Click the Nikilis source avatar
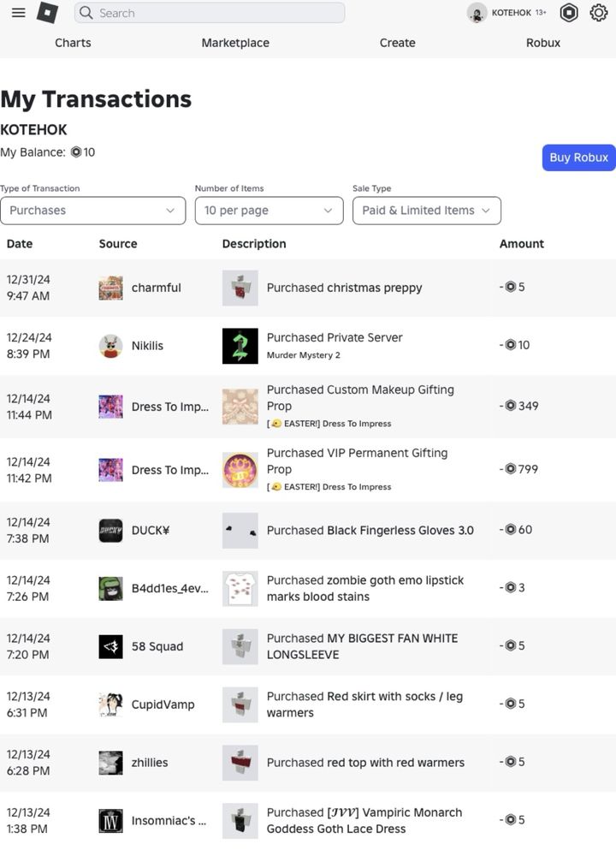Image resolution: width=616 pixels, height=856 pixels. point(110,346)
